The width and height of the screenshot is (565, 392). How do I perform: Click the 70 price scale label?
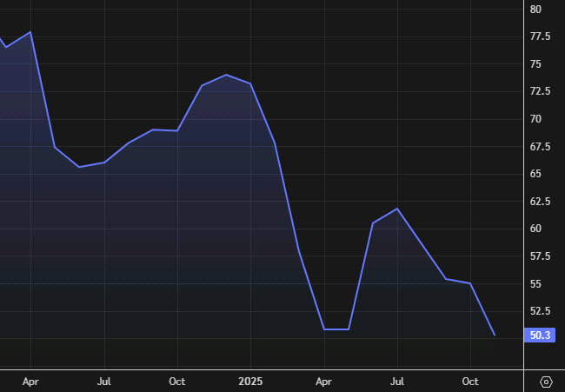[x=535, y=119]
